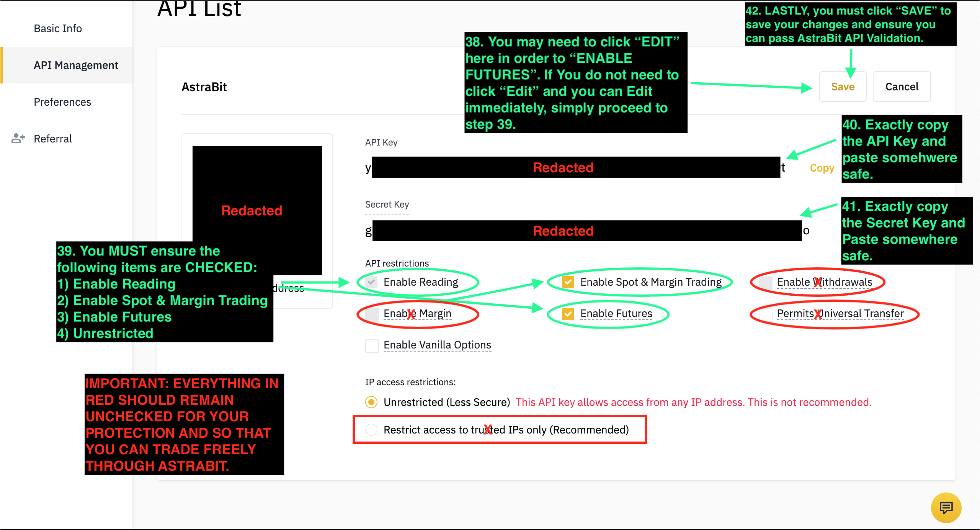Screen dimensions: 980x530
Task: Toggle Enable Futures checkbox on
Action: pyautogui.click(x=568, y=312)
